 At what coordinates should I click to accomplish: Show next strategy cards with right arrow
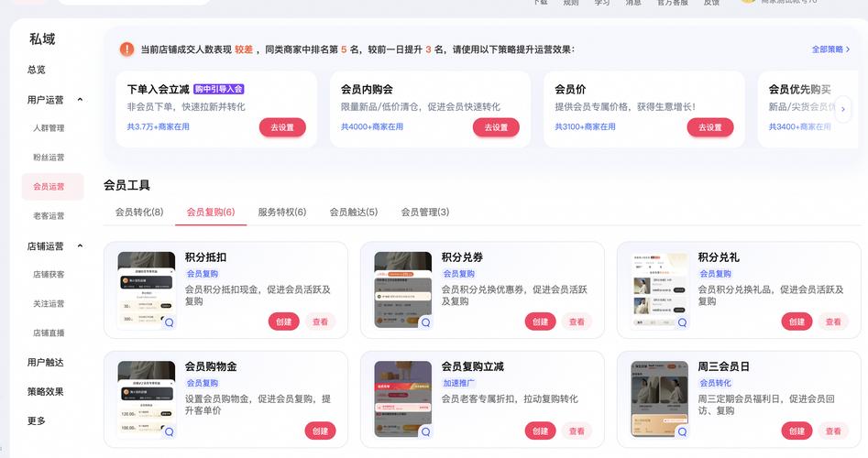point(842,109)
